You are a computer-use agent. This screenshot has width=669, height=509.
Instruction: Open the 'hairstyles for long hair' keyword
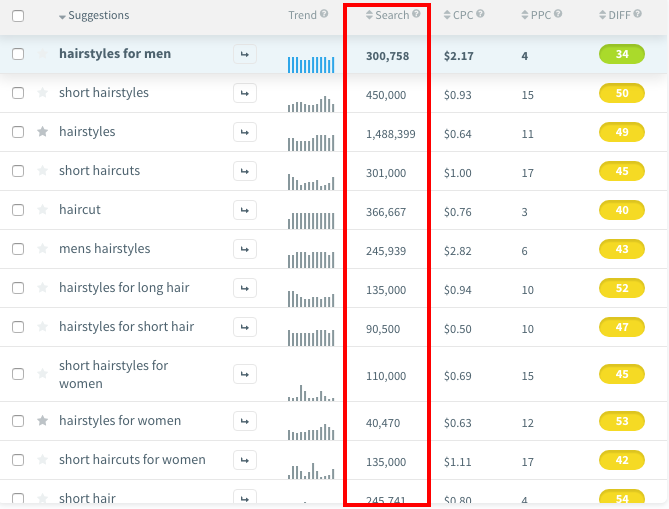click(x=124, y=288)
